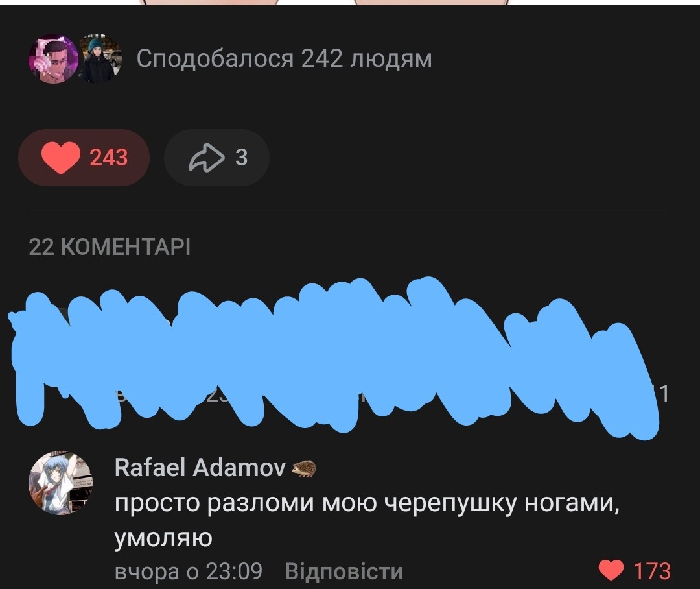Open the post image at the top
This screenshot has height=589, width=700.
pyautogui.click(x=350, y=2)
